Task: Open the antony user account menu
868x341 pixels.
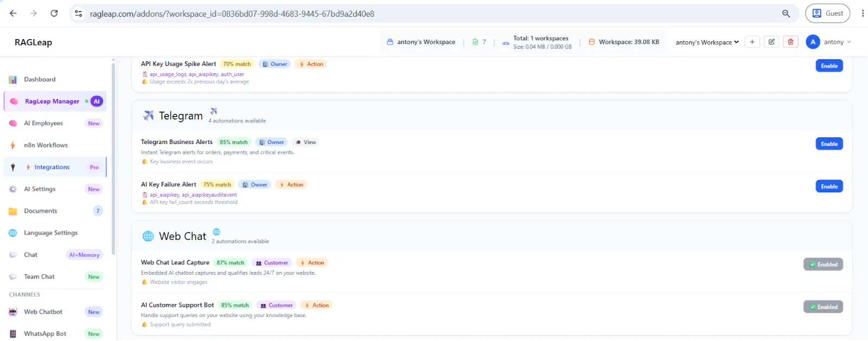Action: pyautogui.click(x=829, y=42)
